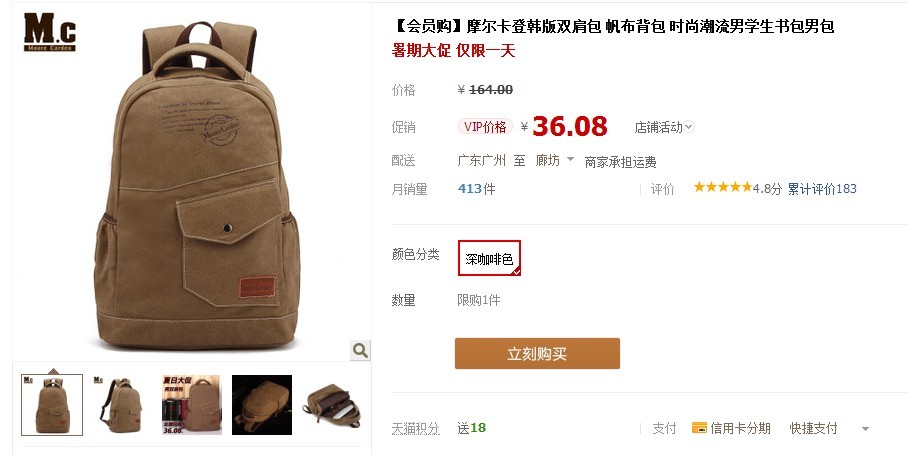The width and height of the screenshot is (907, 455).
Task: Click the magnifier zoom icon on product image
Action: [360, 350]
